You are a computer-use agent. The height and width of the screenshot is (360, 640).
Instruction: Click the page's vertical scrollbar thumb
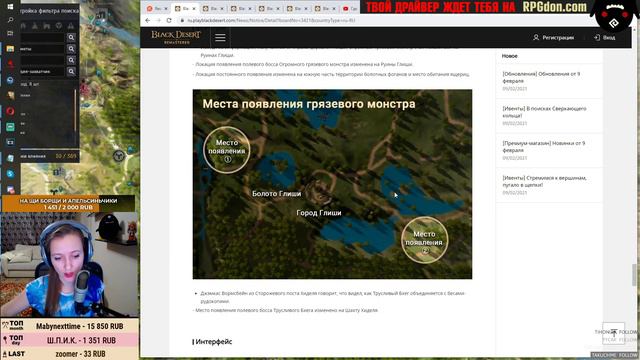point(634,275)
